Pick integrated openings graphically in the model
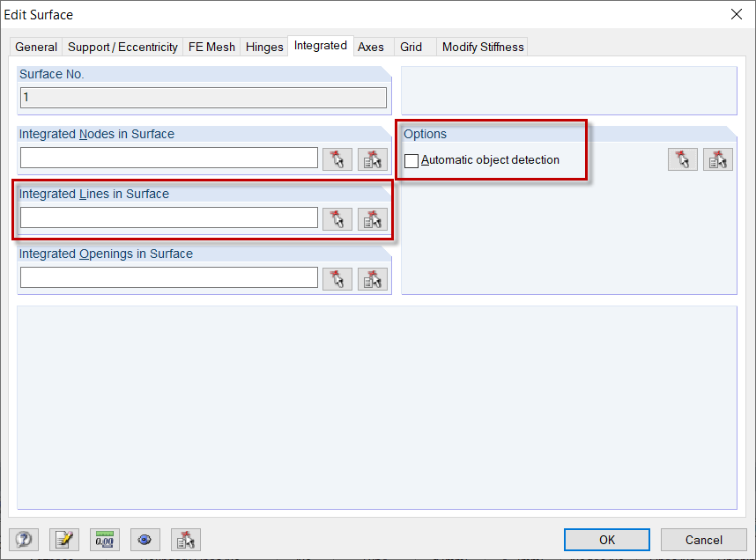The height and width of the screenshot is (560, 756). pyautogui.click(x=337, y=276)
